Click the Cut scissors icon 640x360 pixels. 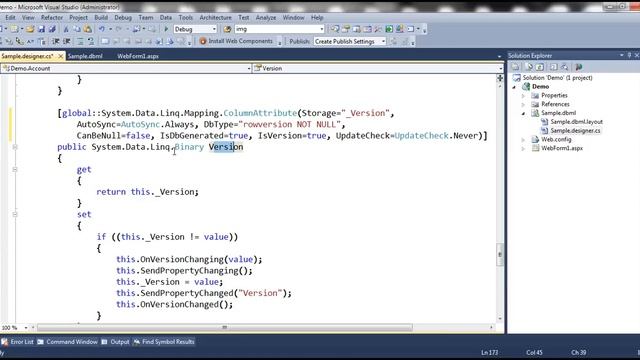coord(66,29)
